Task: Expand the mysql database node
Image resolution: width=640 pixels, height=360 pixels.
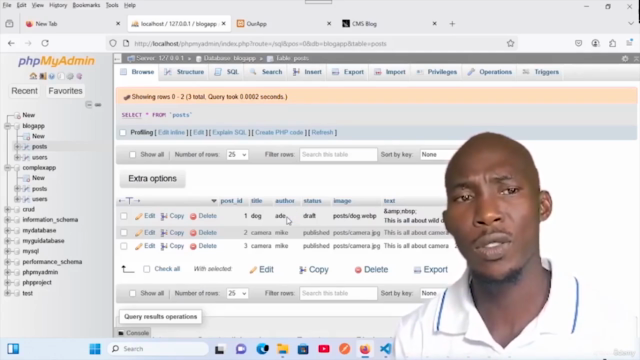Action: point(7,251)
